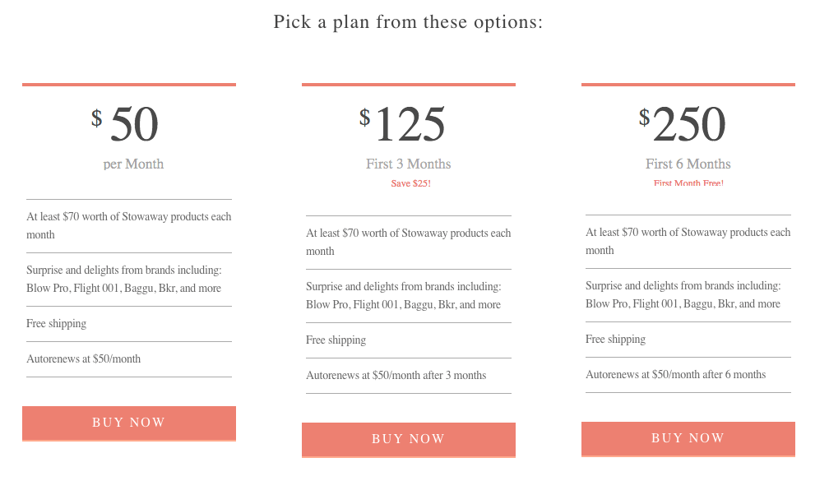829x504 pixels.
Task: Click 'Autorenews at $50/month after 3 months'
Action: [x=396, y=375]
